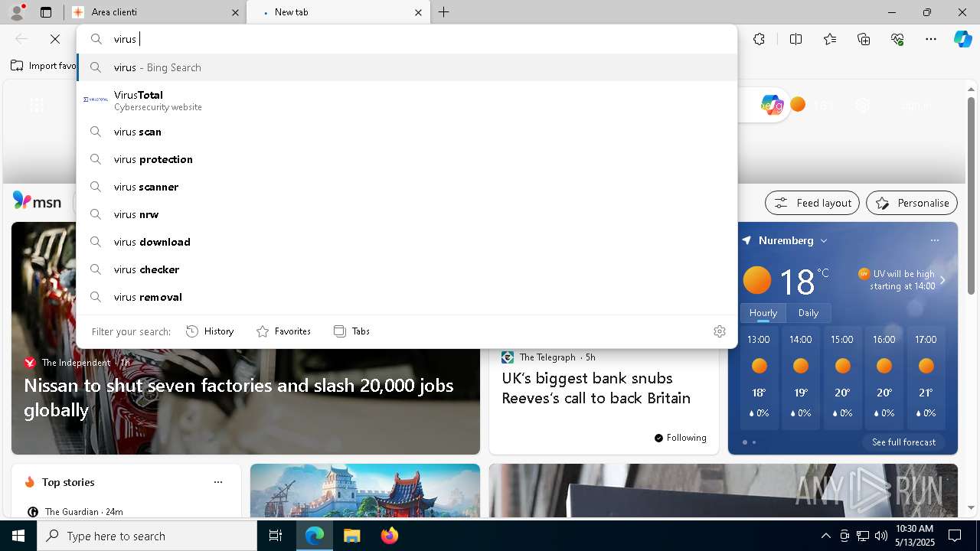The height and width of the screenshot is (551, 980).
Task: Select the 'virus removal' suggestion
Action: coord(407,297)
